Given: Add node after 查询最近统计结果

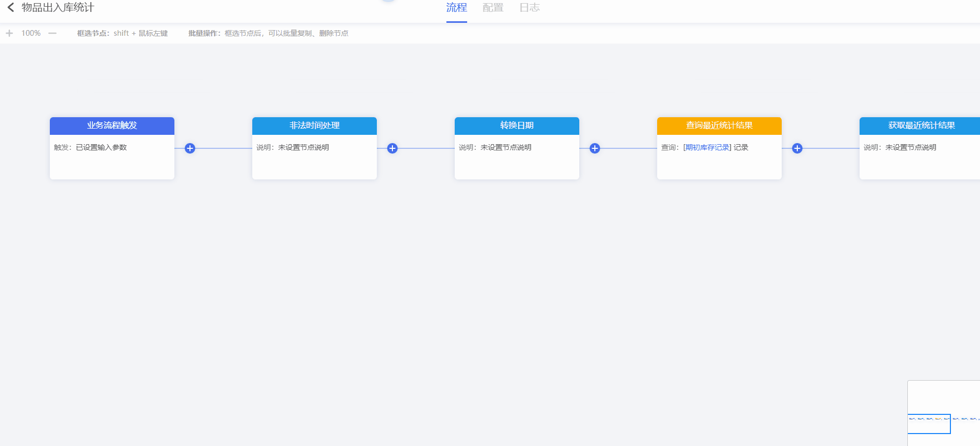Looking at the screenshot, I should click(x=797, y=148).
